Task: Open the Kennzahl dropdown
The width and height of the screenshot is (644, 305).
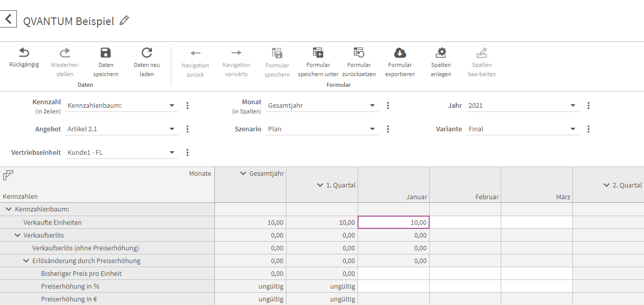Action: tap(172, 106)
